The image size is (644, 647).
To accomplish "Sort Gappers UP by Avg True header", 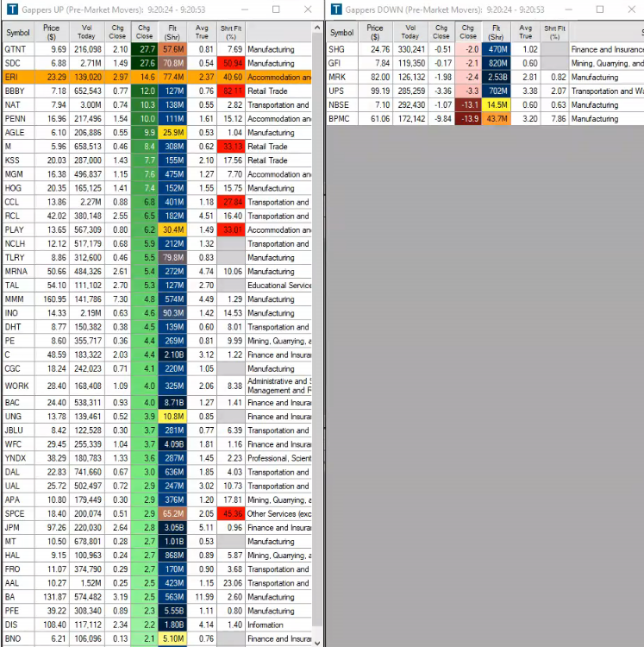I will click(202, 32).
